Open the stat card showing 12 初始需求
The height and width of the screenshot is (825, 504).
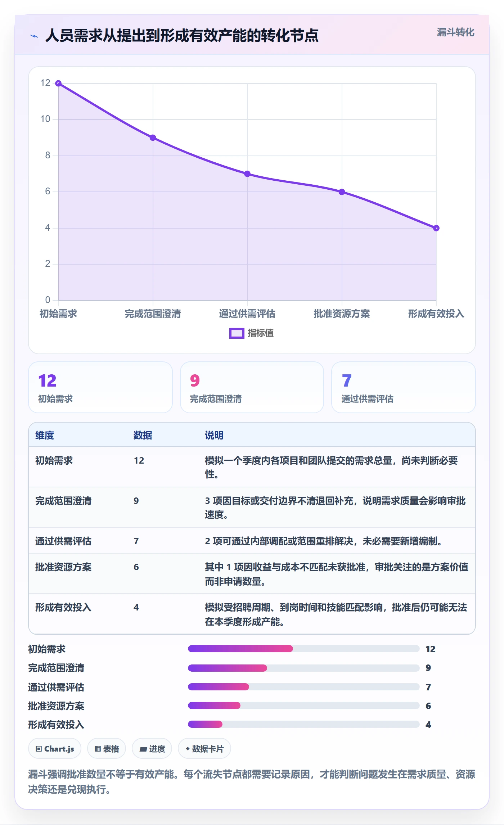(x=100, y=387)
